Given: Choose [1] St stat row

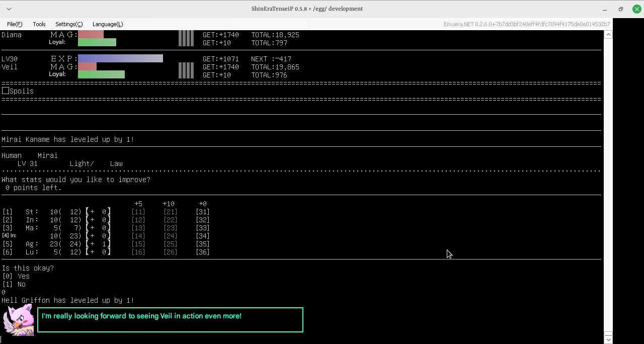Looking at the screenshot, I should [x=56, y=212].
